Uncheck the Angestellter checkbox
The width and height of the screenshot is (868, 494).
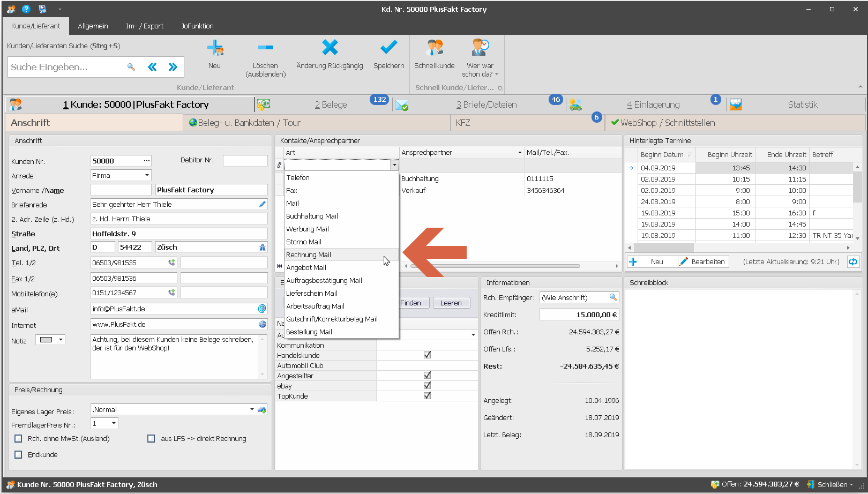pos(427,375)
